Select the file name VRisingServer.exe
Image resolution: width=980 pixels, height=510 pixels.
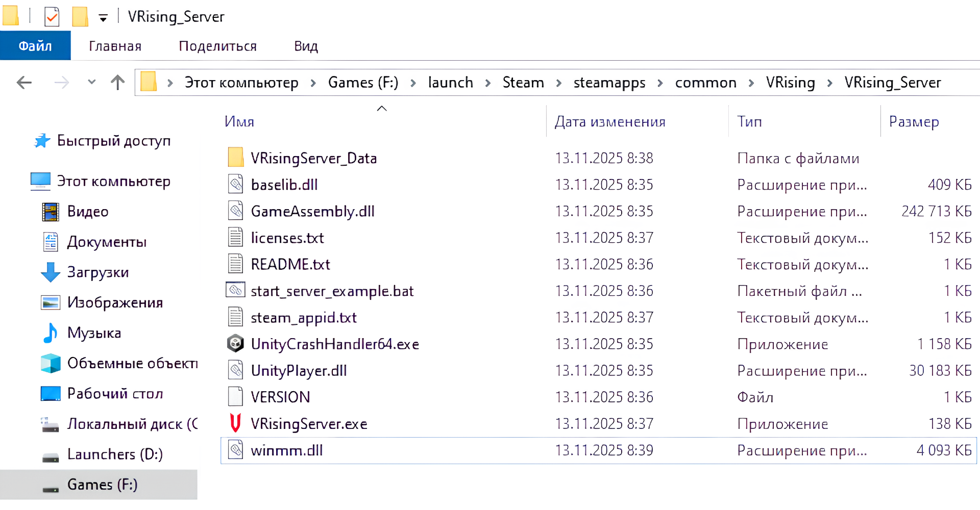point(309,423)
